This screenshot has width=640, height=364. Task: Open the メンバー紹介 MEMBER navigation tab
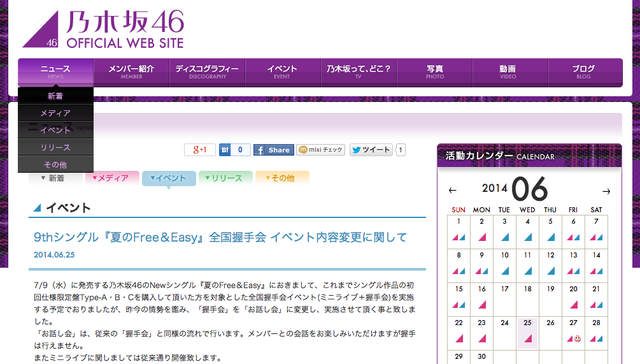point(131,72)
